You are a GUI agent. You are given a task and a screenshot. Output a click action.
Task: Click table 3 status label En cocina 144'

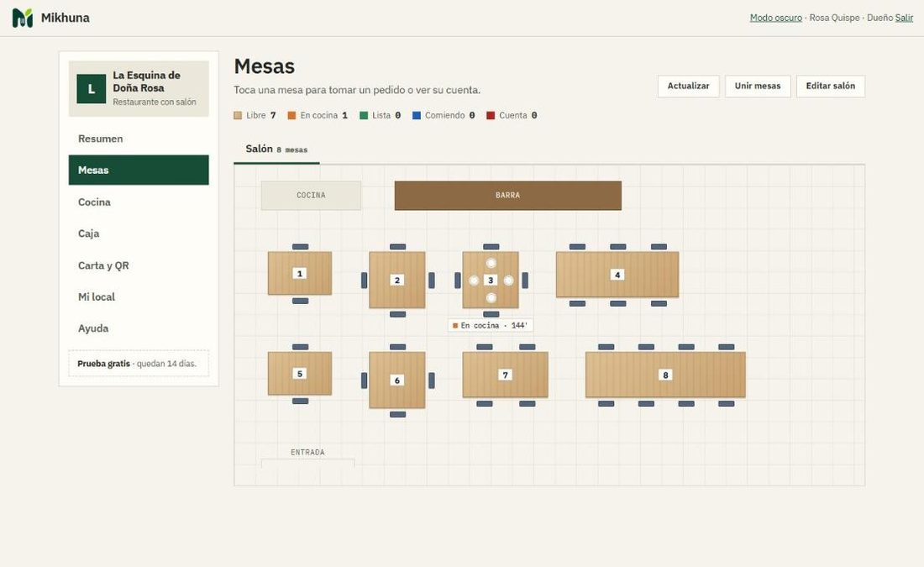491,325
